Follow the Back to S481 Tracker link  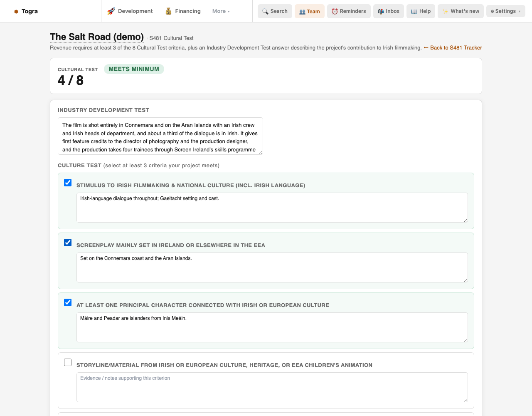[x=453, y=48]
